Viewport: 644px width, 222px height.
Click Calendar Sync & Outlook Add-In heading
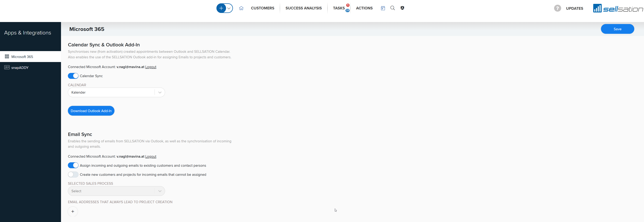[x=104, y=45]
